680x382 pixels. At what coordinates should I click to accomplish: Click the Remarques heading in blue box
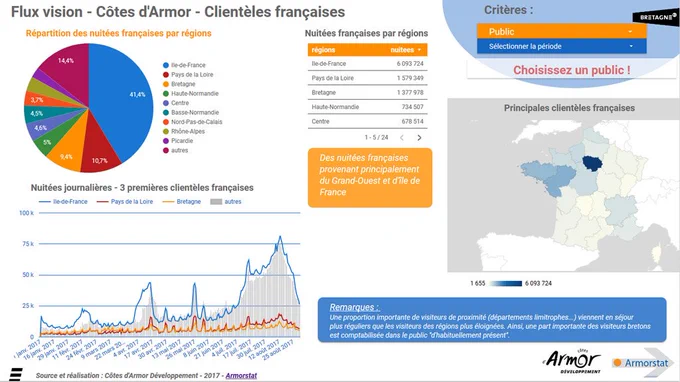(354, 307)
